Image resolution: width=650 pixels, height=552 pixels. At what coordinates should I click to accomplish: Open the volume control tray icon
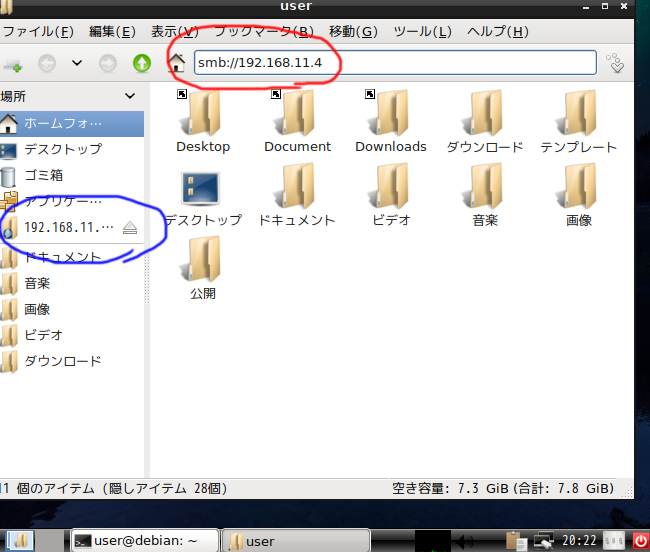point(465,541)
